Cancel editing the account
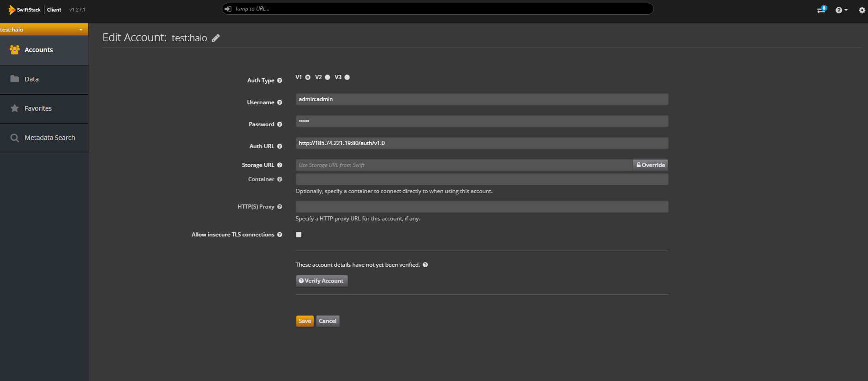Viewport: 868px width, 381px height. click(x=327, y=321)
